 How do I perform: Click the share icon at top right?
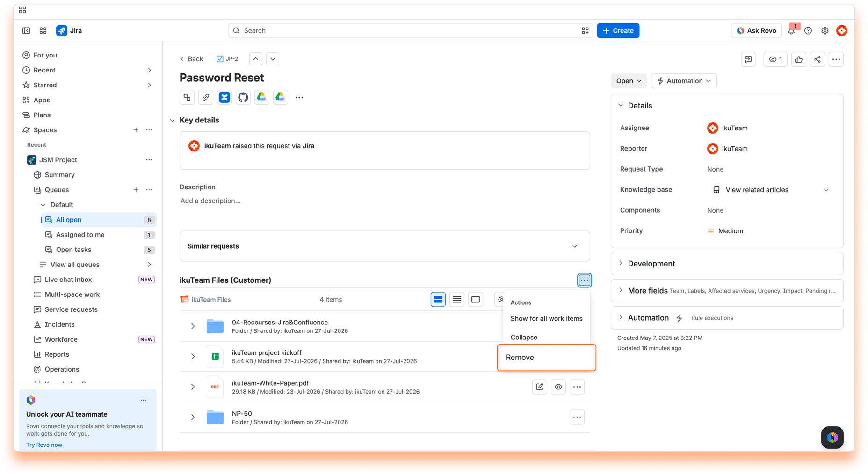(x=817, y=59)
